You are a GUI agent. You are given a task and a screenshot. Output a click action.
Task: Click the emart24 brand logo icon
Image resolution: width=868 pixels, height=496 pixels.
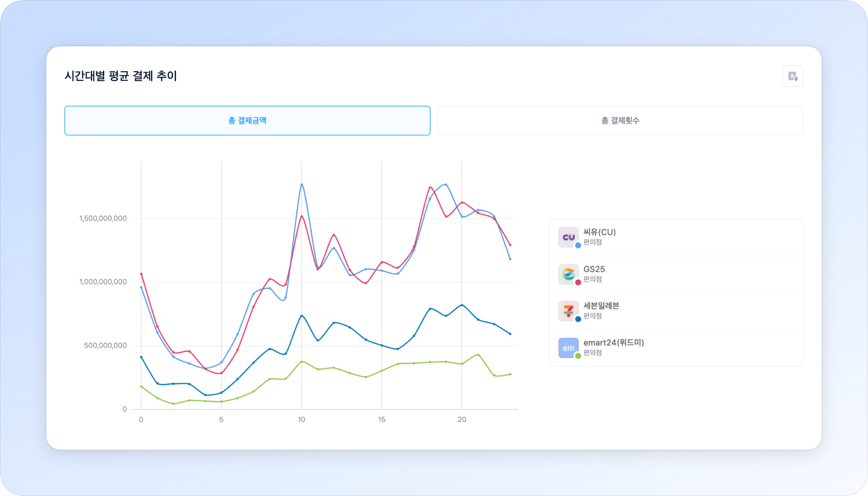click(568, 348)
